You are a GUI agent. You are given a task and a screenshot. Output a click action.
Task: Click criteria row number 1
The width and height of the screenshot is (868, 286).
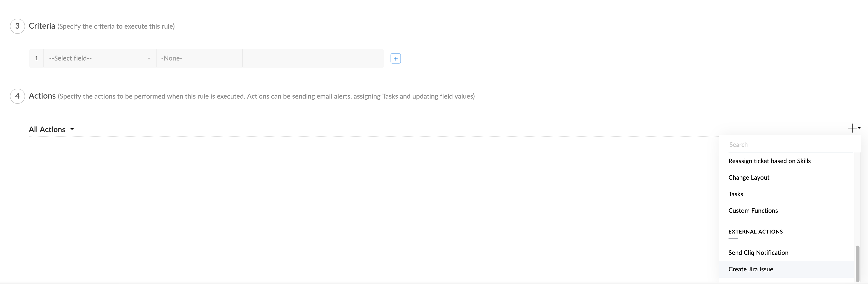coord(36,58)
